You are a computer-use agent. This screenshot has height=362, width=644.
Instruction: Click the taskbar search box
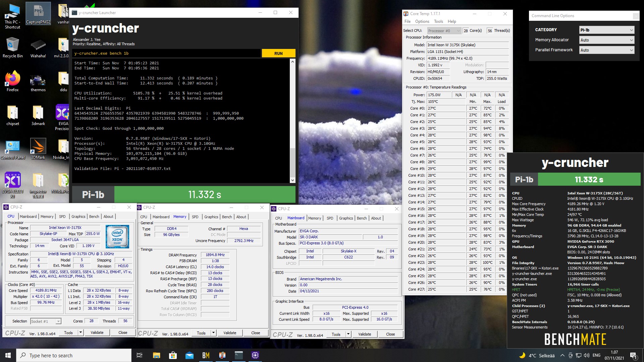74,355
